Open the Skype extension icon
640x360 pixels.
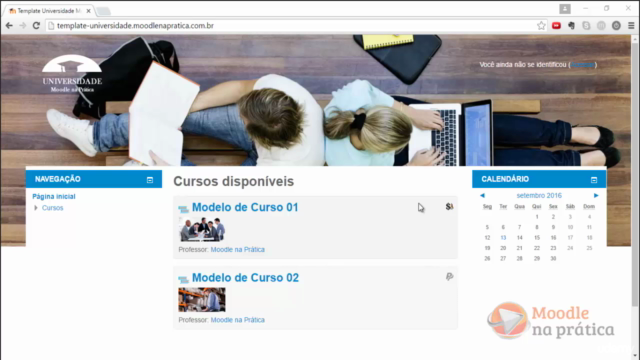586,26
